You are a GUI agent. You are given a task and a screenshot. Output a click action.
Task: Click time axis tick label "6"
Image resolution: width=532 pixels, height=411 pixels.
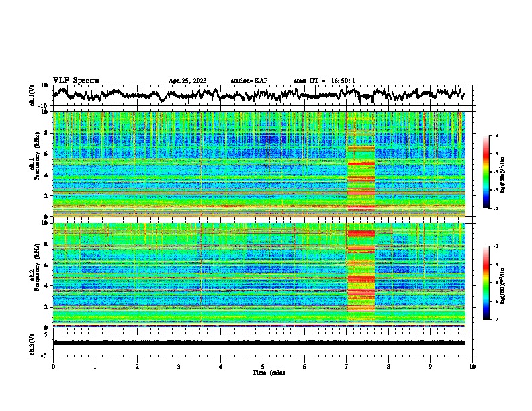pos(304,367)
